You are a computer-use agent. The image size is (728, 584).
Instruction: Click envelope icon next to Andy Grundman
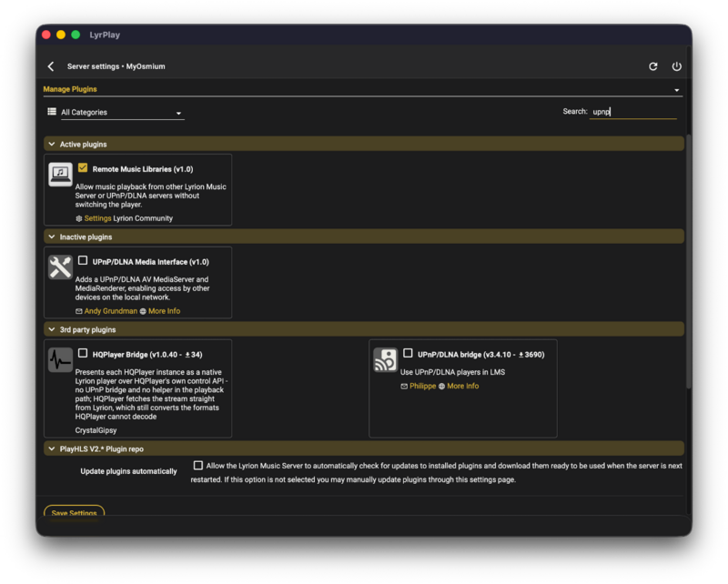click(79, 311)
